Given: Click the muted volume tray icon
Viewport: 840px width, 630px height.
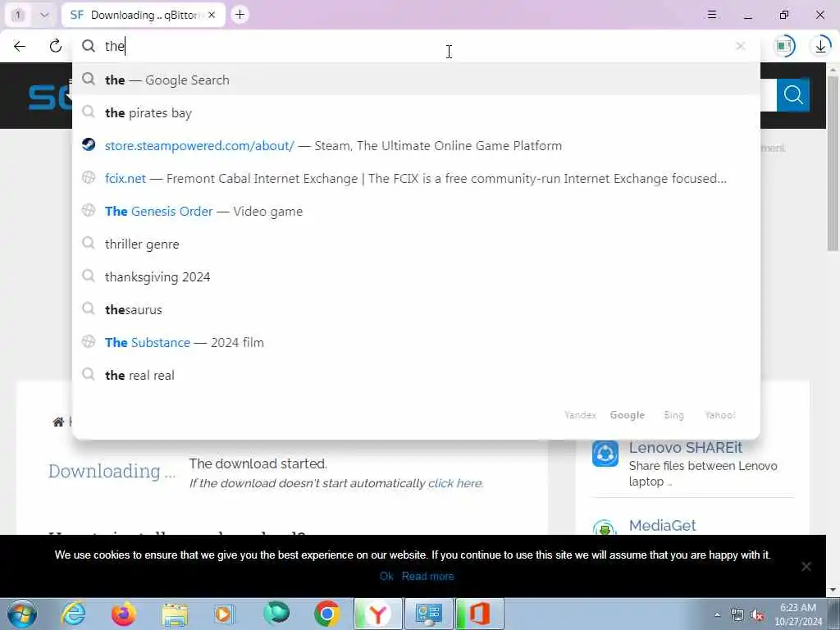Looking at the screenshot, I should (x=757, y=615).
